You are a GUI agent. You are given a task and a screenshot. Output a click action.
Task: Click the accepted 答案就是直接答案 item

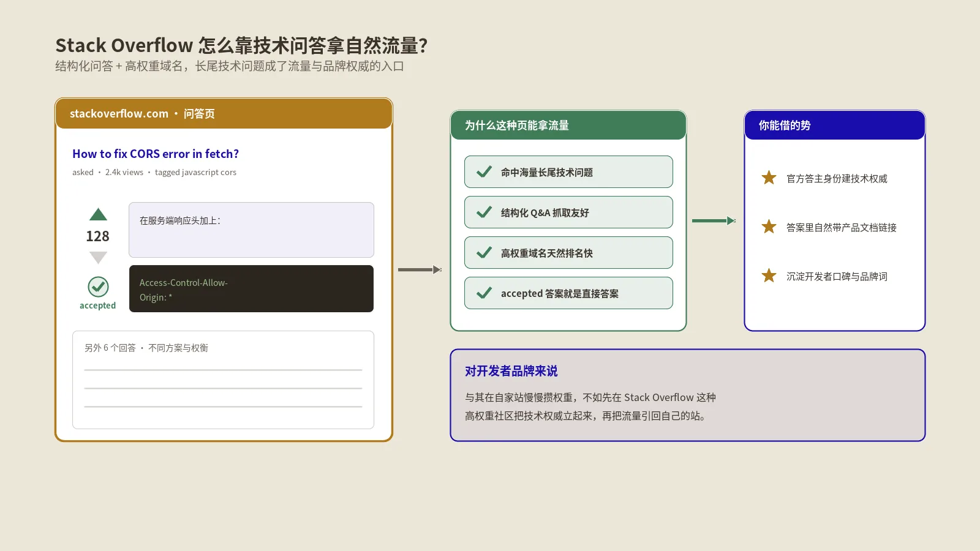[x=568, y=293]
